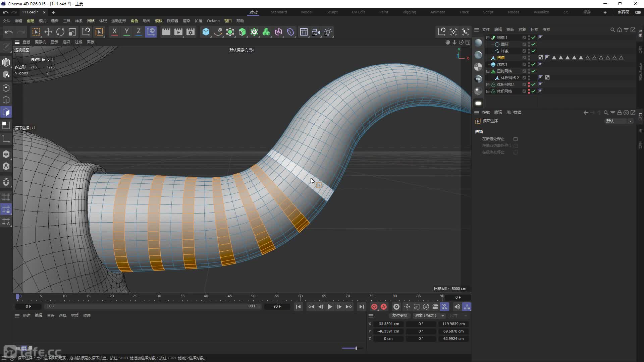Add a camera object from toolbar
The width and height of the screenshot is (644, 362).
316,32
